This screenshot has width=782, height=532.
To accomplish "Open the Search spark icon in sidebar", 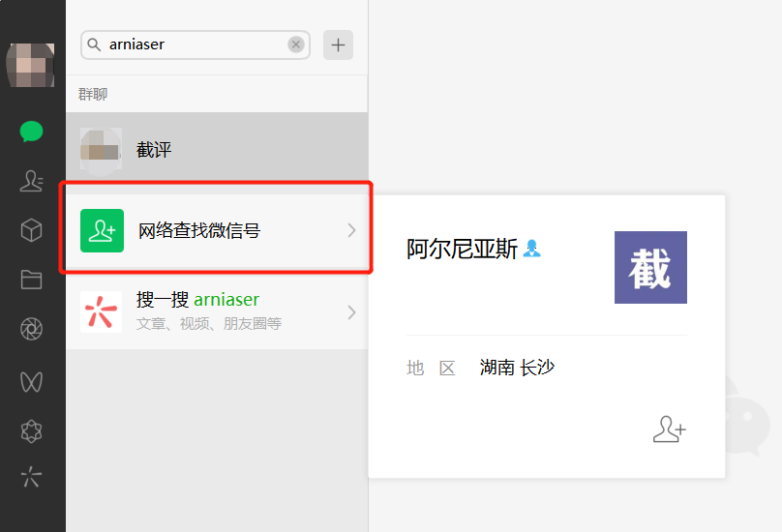I will pos(31,477).
